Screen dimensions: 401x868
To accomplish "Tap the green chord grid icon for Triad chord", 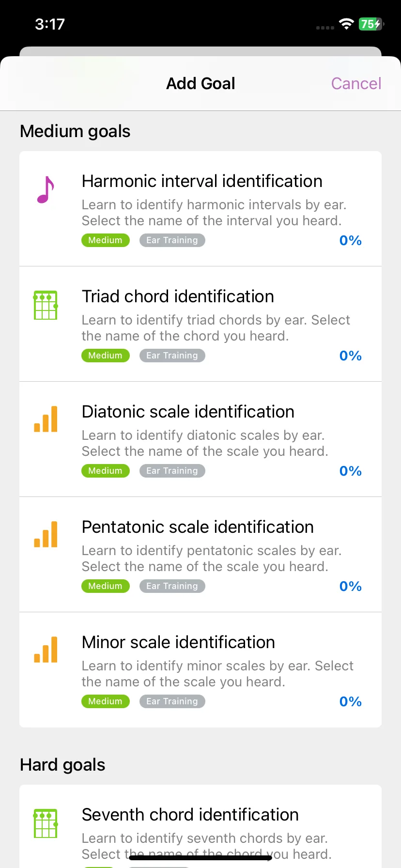I will (x=46, y=305).
